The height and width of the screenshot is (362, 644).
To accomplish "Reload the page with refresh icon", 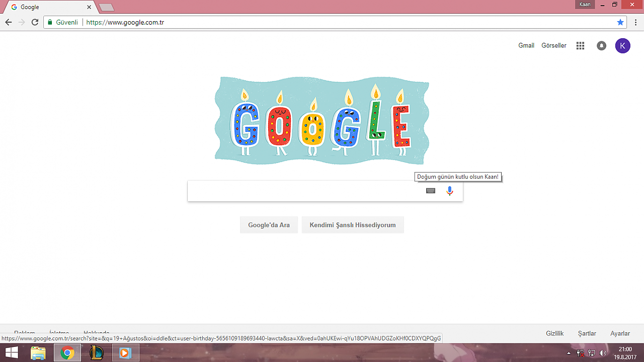I will tap(35, 22).
